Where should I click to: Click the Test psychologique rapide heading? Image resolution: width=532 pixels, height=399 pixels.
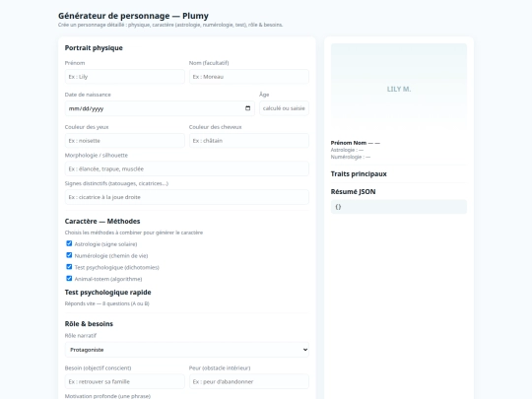[x=108, y=293]
